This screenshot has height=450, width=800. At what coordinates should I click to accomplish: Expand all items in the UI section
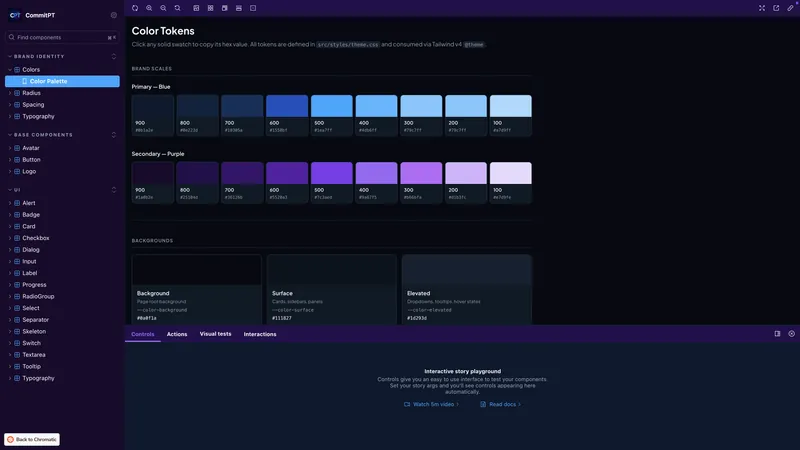114,190
